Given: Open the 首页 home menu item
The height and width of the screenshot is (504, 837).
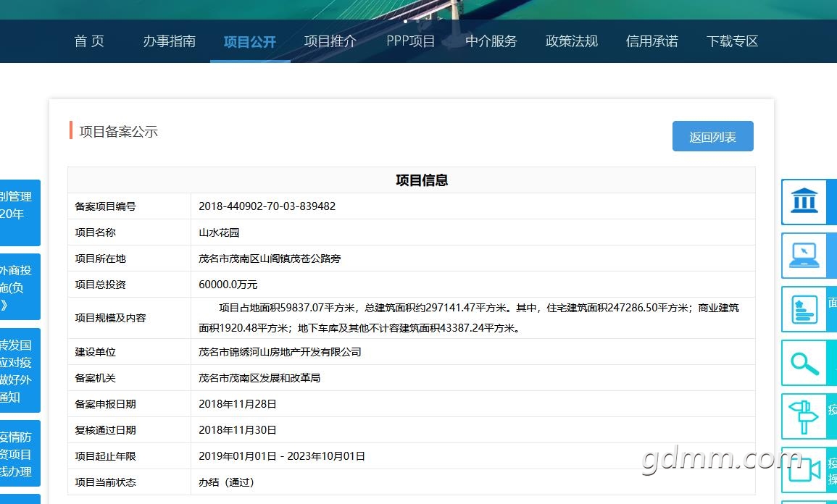Looking at the screenshot, I should tap(89, 41).
